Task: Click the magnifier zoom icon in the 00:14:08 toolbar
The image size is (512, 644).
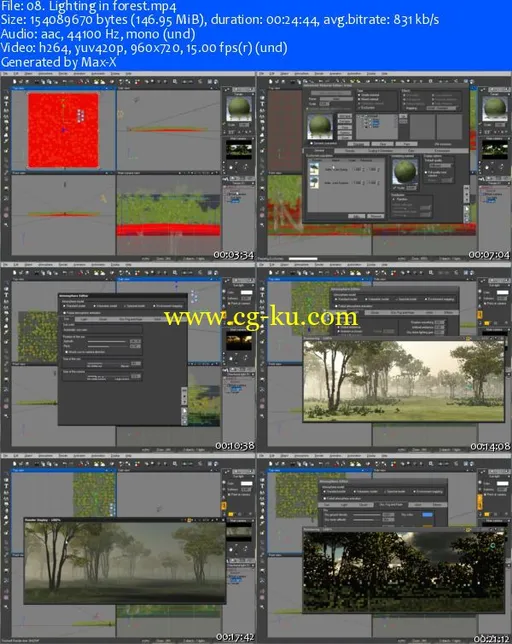Action: [431, 272]
